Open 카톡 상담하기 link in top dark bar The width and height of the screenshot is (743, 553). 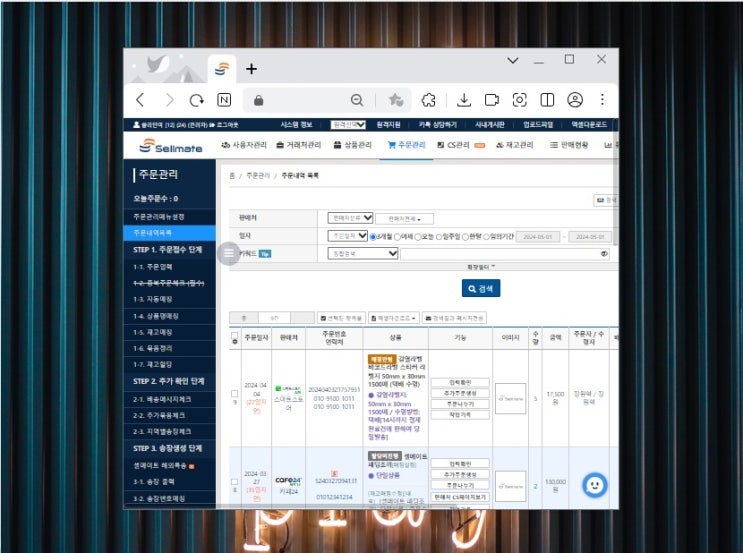(x=438, y=125)
